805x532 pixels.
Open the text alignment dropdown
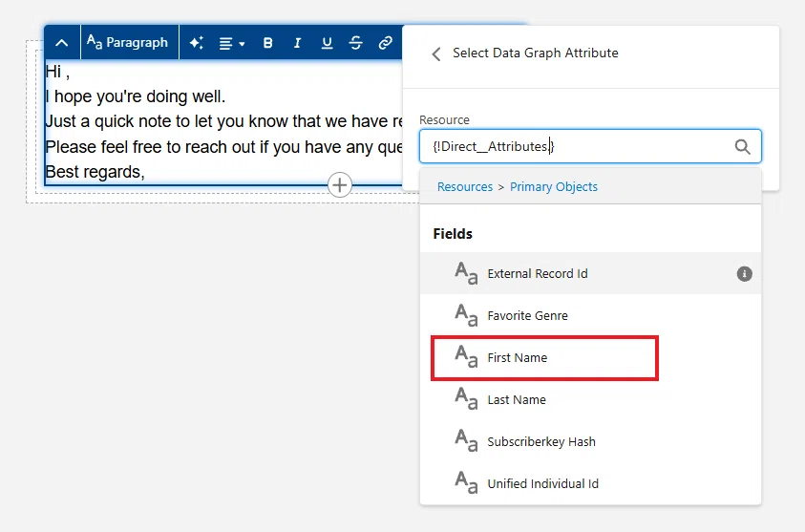click(231, 43)
